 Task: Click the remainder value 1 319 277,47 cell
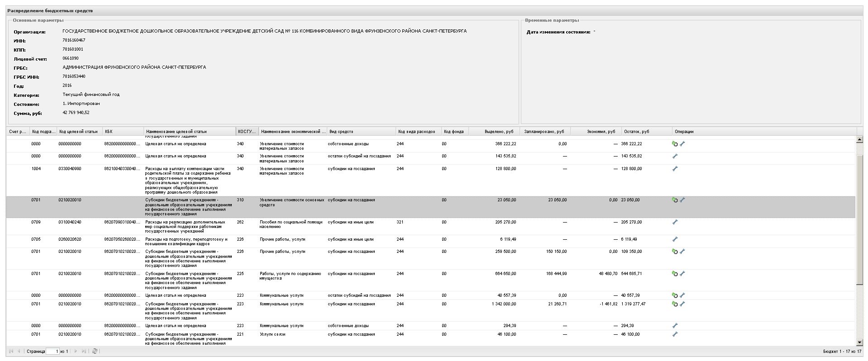pos(633,304)
